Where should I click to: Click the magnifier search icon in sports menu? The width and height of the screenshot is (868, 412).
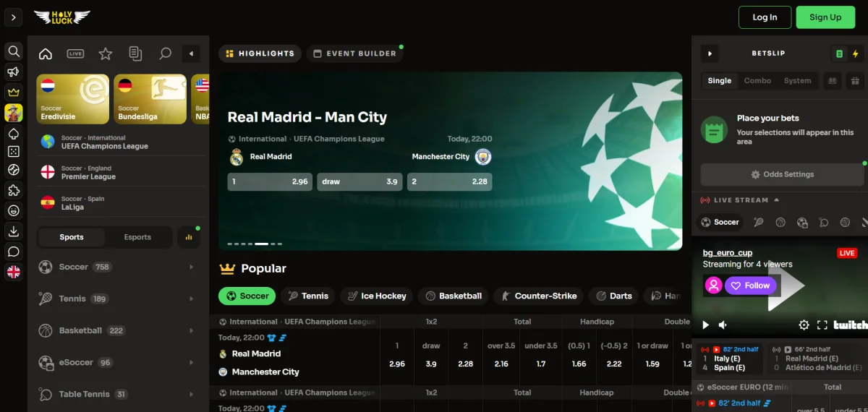165,53
